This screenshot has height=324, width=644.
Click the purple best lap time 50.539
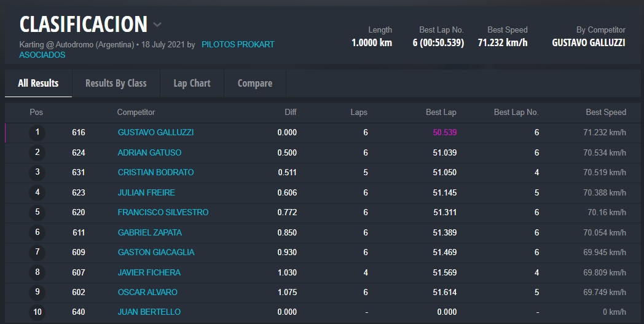444,132
